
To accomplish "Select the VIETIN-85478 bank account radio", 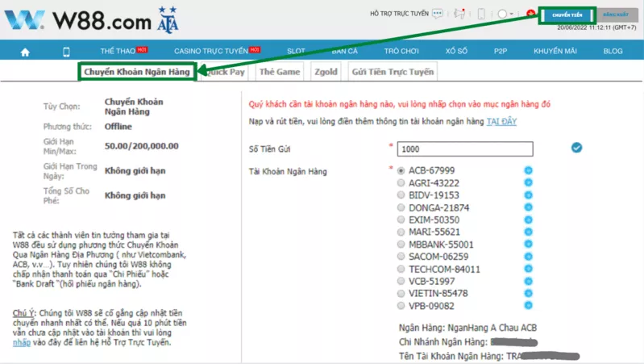I will (401, 293).
